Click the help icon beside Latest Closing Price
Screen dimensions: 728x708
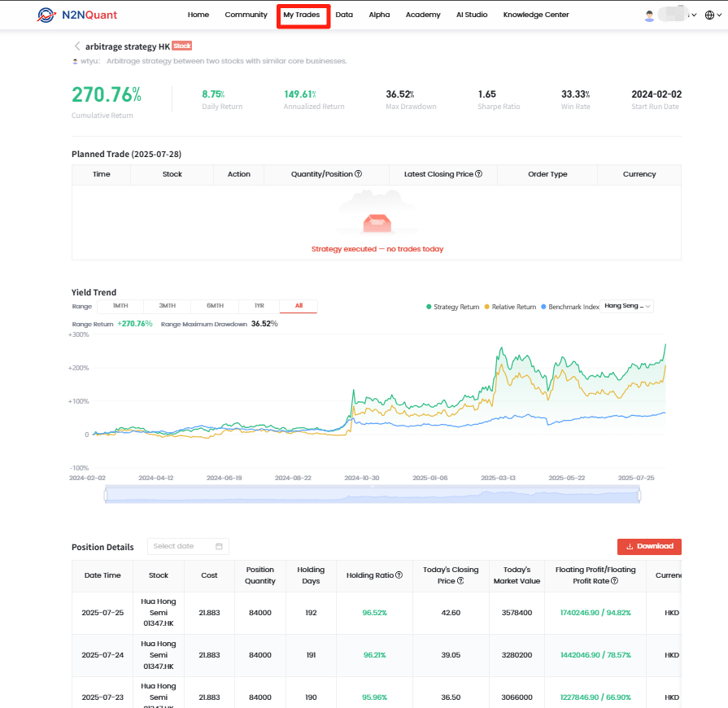478,174
